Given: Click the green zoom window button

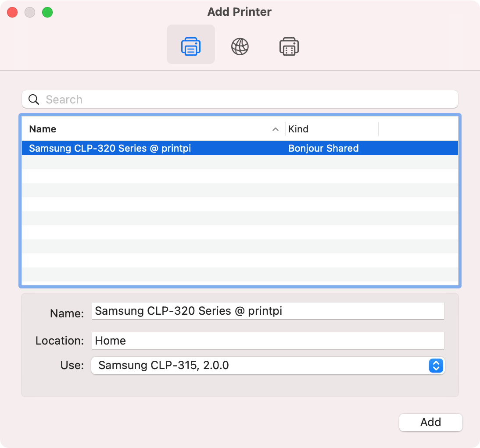Looking at the screenshot, I should click(x=47, y=12).
